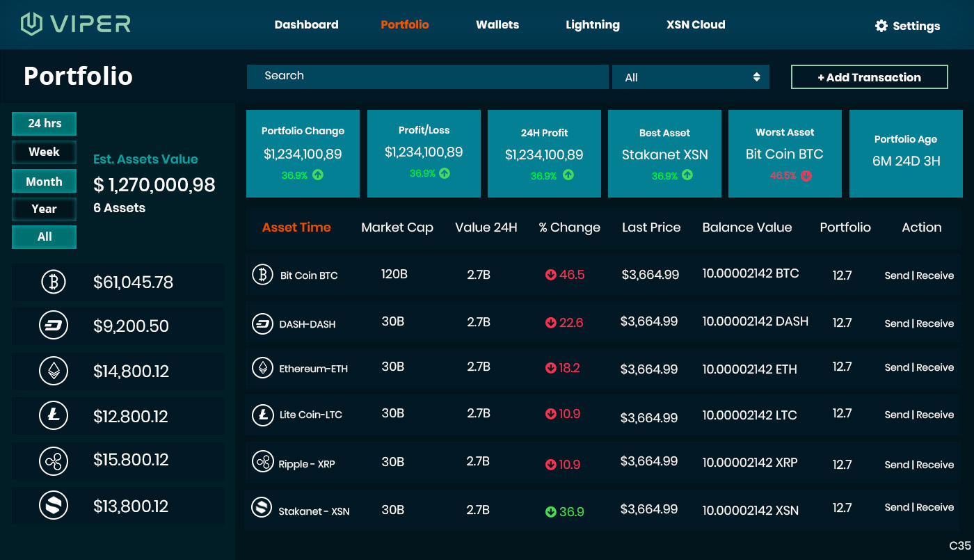Open the Wallets tab
The height and width of the screenshot is (560, 974).
coord(497,24)
